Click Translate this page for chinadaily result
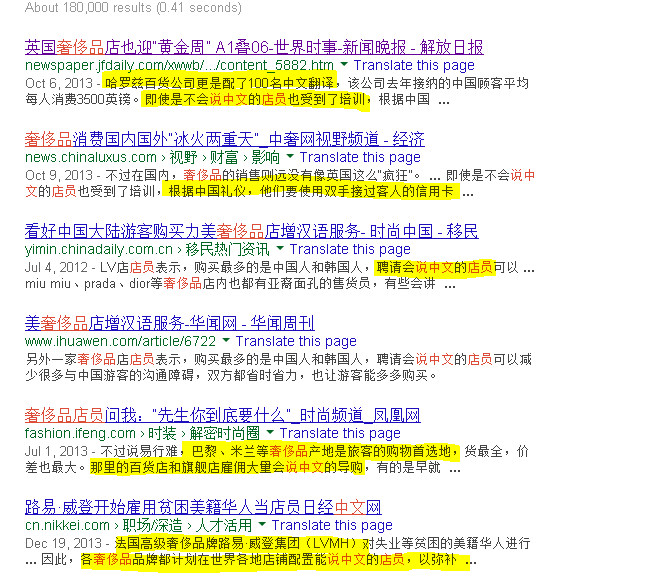Image resolution: width=672 pixels, height=580 pixels. tap(350, 249)
